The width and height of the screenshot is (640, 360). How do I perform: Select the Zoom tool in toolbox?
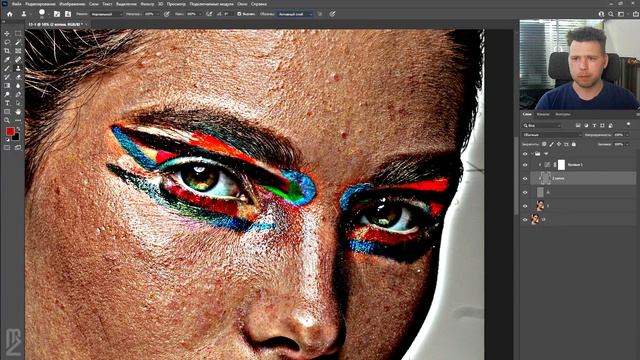coord(7,120)
